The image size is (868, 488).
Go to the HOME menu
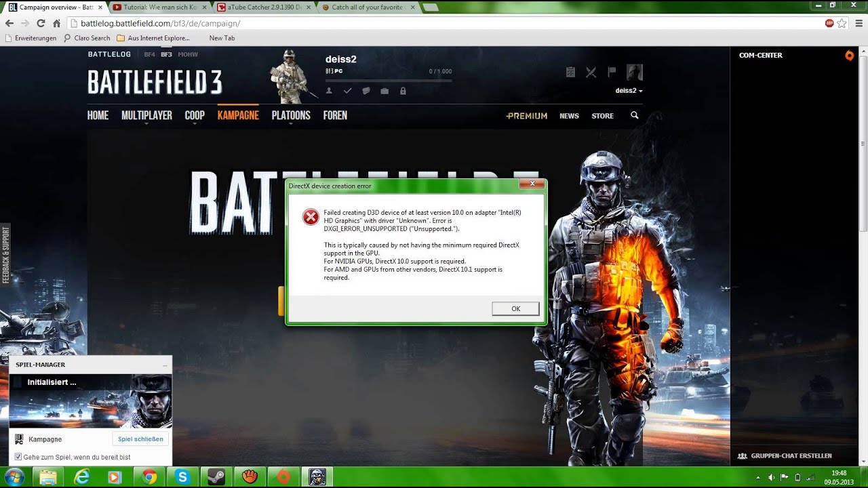pos(98,115)
